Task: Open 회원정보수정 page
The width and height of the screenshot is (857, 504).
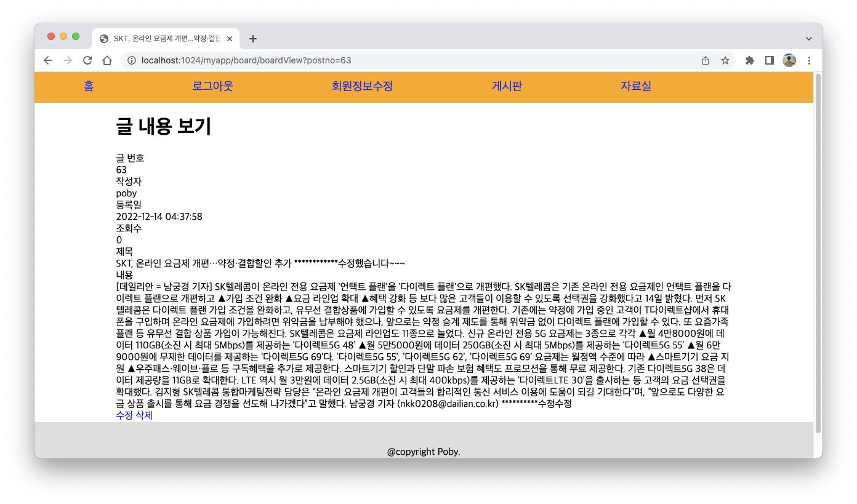Action: coord(362,86)
